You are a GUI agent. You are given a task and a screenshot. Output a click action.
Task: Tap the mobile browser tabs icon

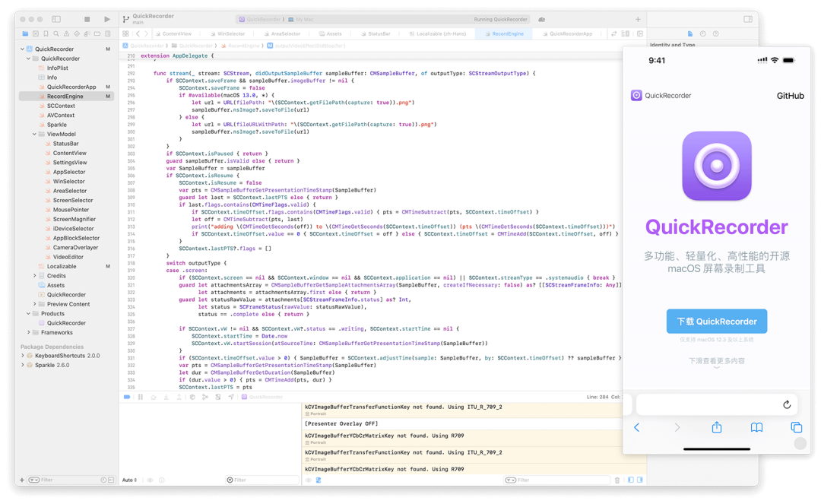797,427
